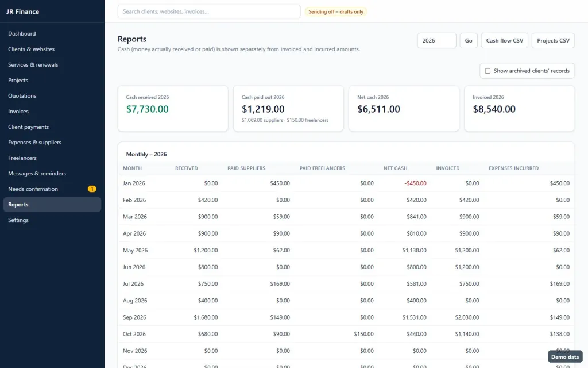Click the MONTH column header
Viewport: 588px width, 368px height.
(133, 168)
